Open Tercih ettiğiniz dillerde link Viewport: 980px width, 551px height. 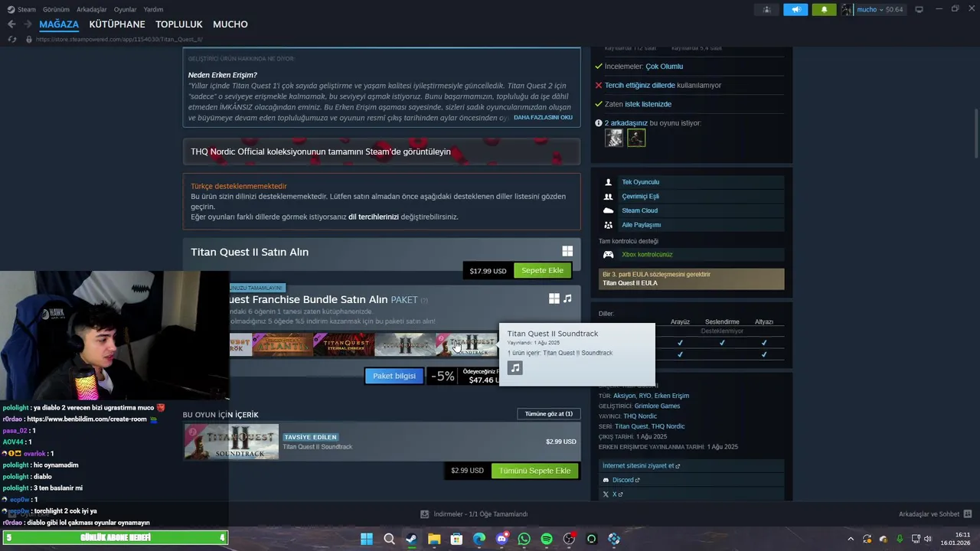pos(640,86)
